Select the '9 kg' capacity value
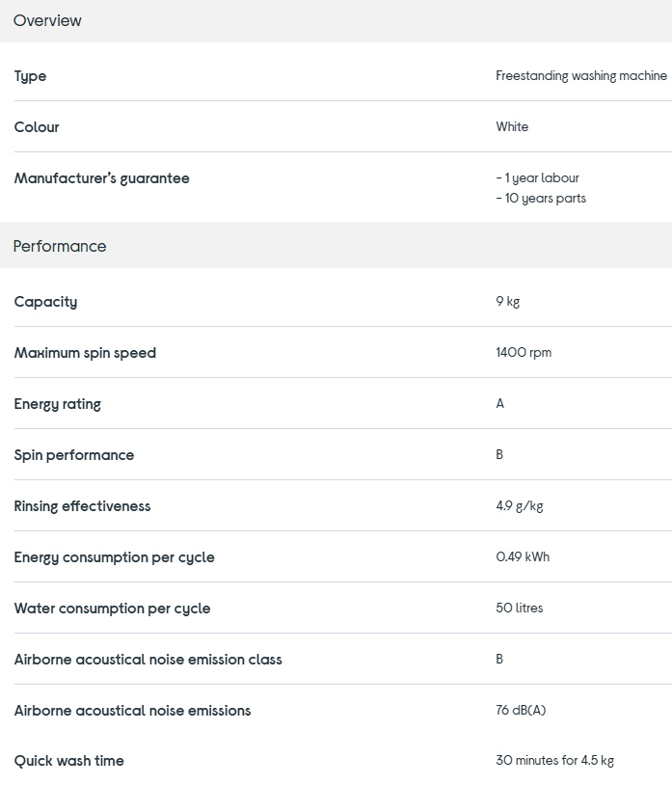This screenshot has width=672, height=785. 507,302
